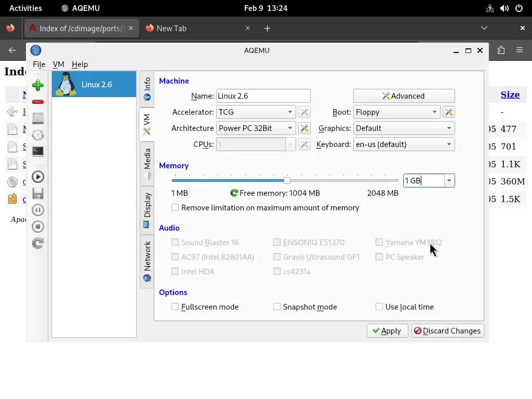
Task: Open the system power menu icon
Action: 519,8
